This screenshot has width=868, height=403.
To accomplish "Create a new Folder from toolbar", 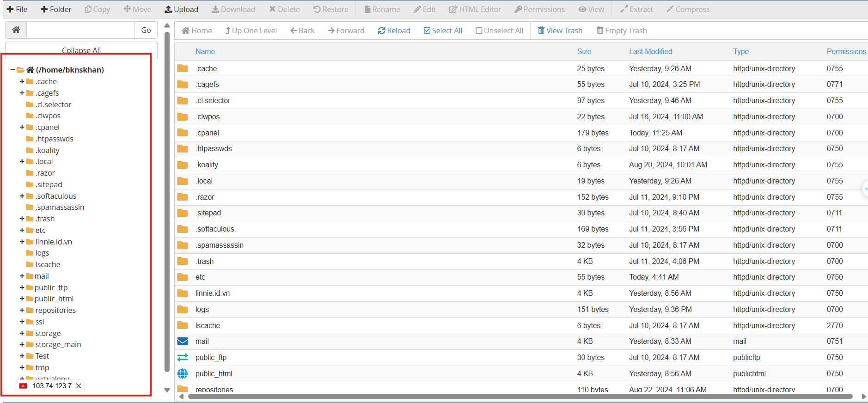I will 56,9.
